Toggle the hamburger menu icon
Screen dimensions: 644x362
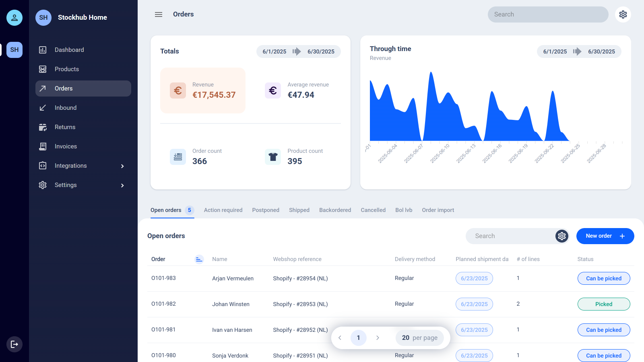[x=159, y=14]
